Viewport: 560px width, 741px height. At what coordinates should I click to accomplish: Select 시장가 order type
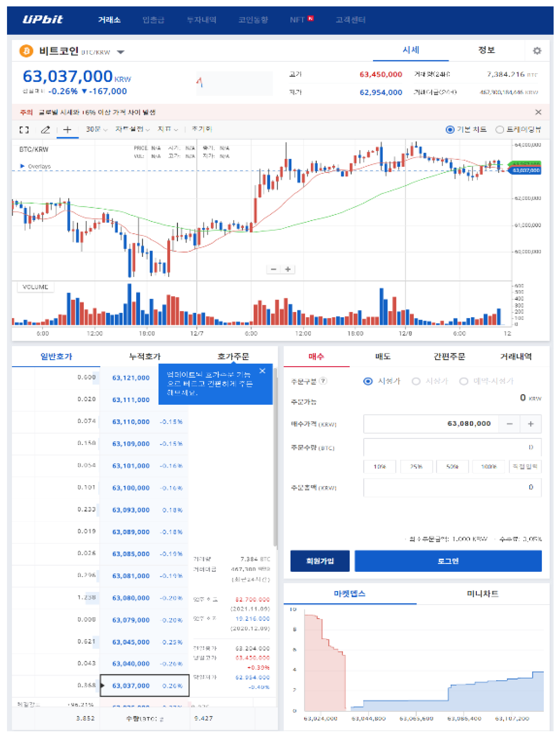[416, 381]
